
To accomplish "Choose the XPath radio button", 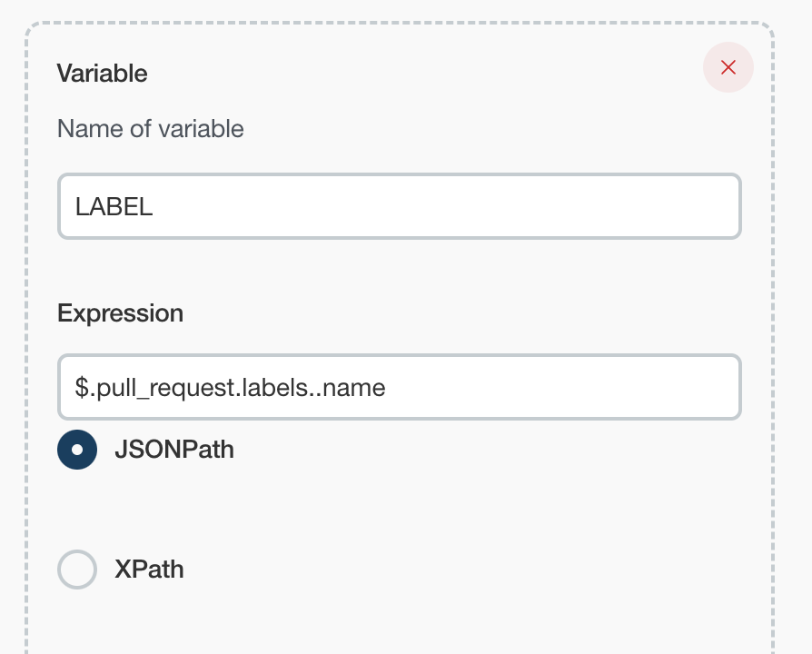I will 77,570.
